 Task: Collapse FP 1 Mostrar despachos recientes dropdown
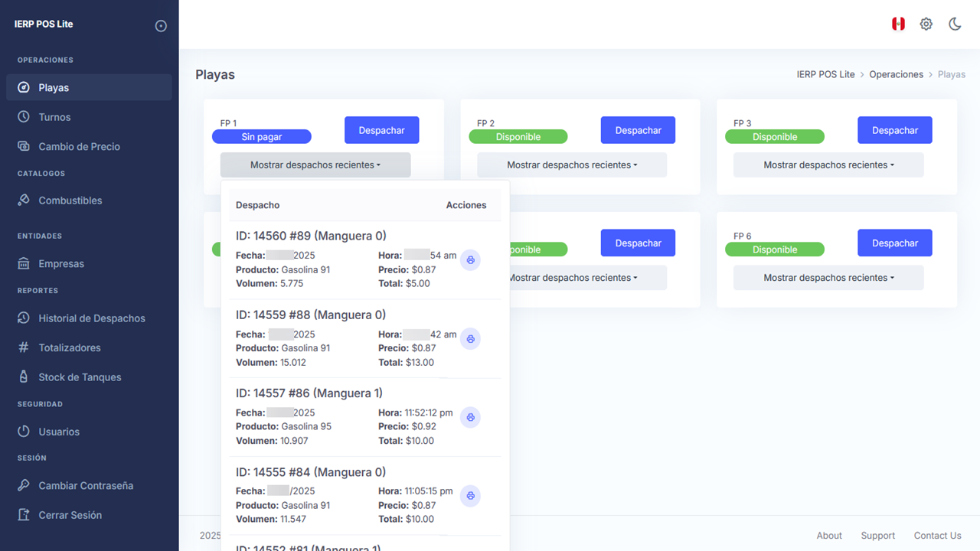[x=315, y=165]
